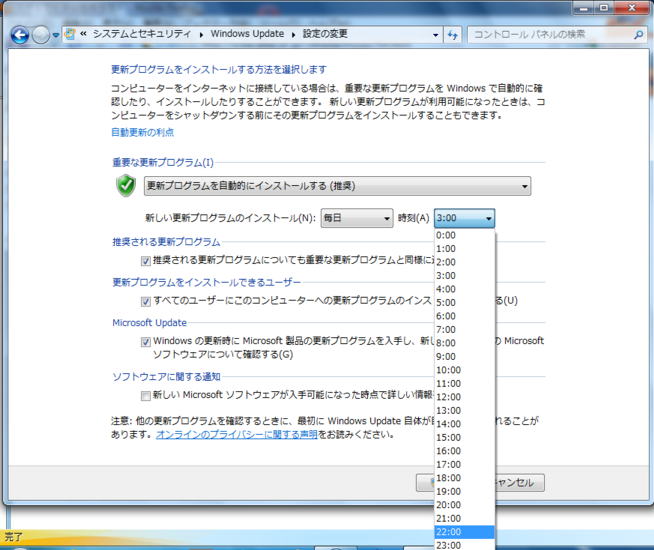Choose 4:00 from the time list
654x550 pixels.
(464, 289)
